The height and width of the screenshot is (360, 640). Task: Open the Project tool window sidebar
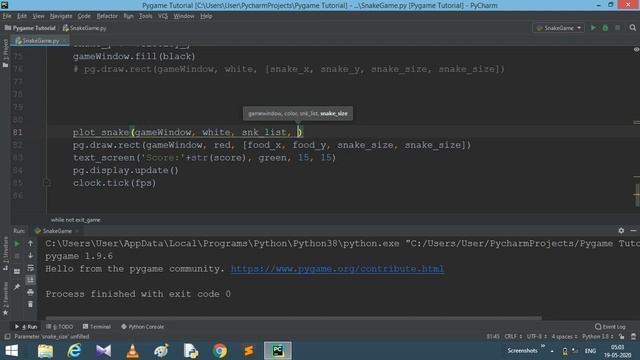(x=5, y=54)
